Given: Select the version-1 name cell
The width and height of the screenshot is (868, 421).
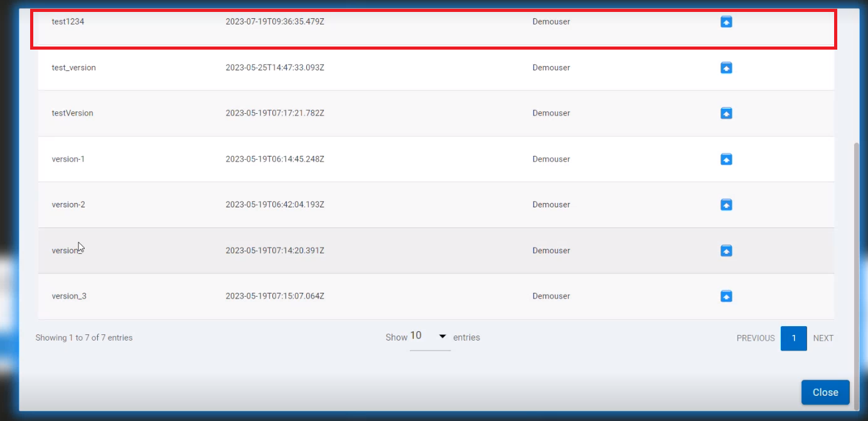Looking at the screenshot, I should click(x=68, y=159).
